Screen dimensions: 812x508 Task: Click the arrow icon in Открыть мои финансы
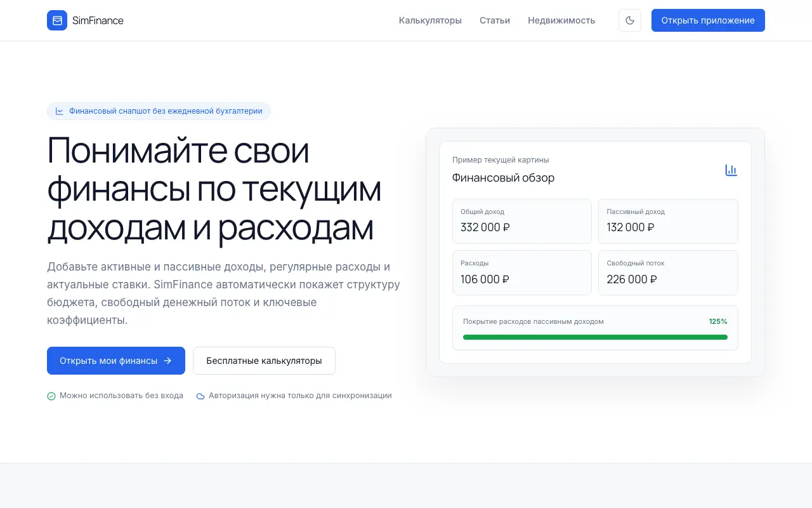(167, 361)
